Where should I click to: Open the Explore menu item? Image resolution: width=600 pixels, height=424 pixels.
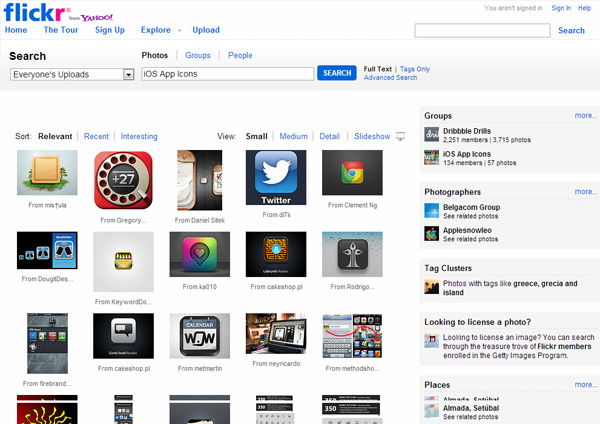tap(156, 30)
